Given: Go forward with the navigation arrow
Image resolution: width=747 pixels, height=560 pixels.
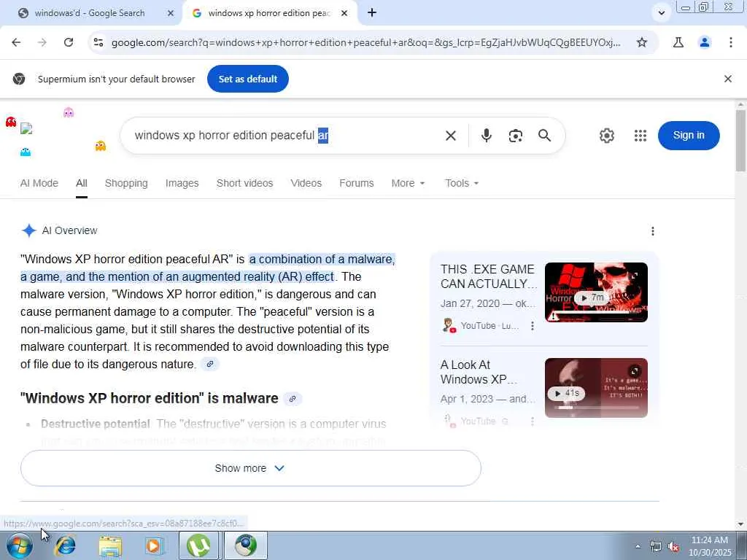Looking at the screenshot, I should 42,42.
